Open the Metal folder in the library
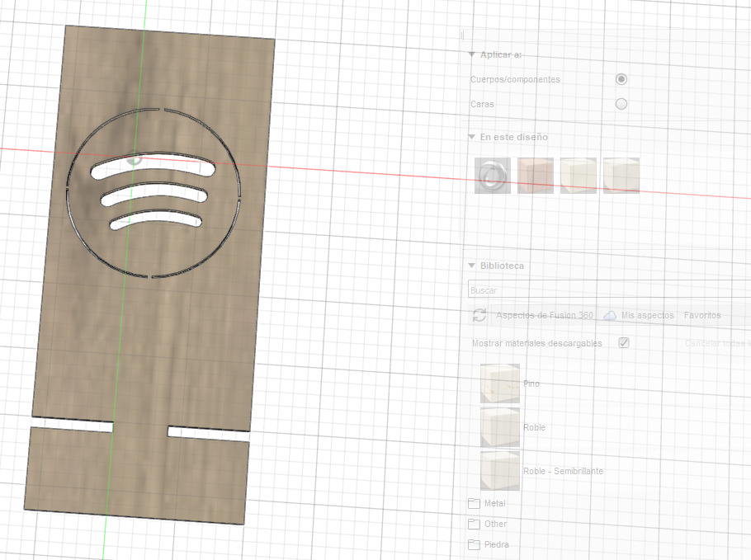Viewport: 751px width, 560px height. coord(487,503)
